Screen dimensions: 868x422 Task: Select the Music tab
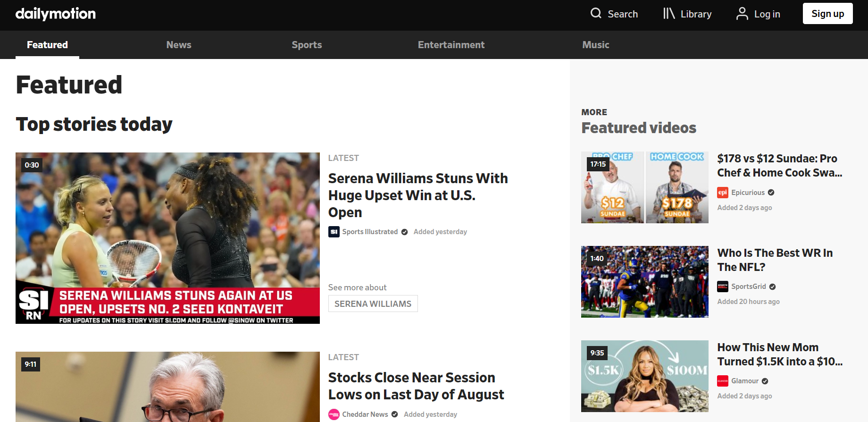(x=596, y=45)
